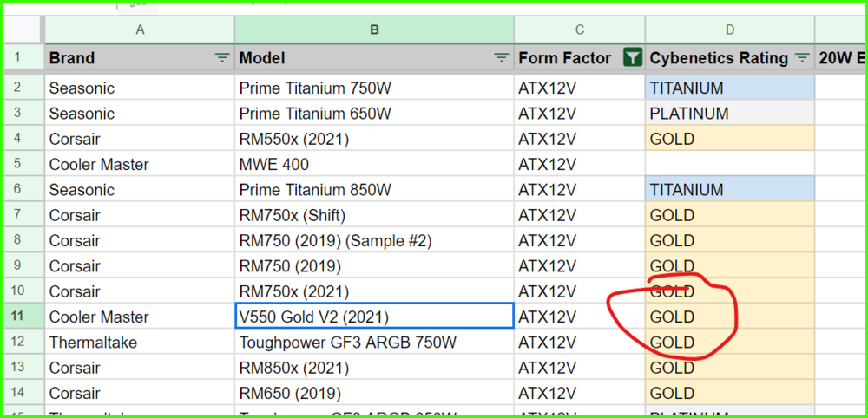Click Corsair in row 4
The height and width of the screenshot is (418, 868).
coord(140,138)
